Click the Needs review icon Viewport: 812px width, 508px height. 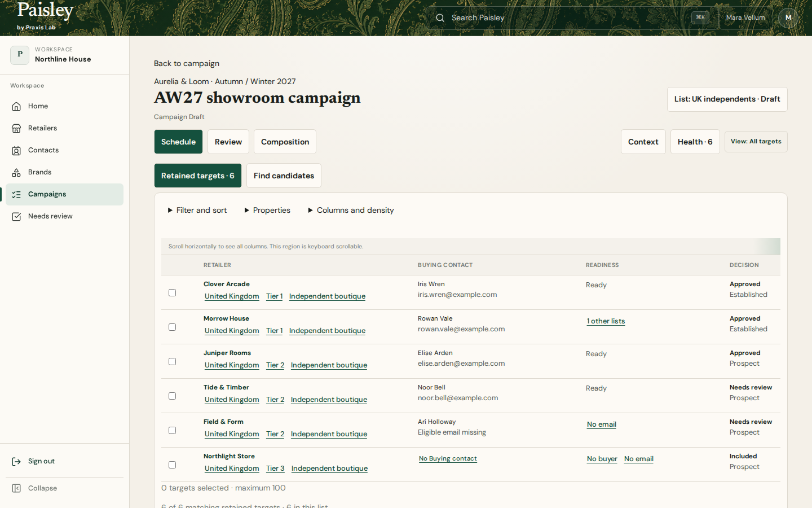(x=16, y=216)
